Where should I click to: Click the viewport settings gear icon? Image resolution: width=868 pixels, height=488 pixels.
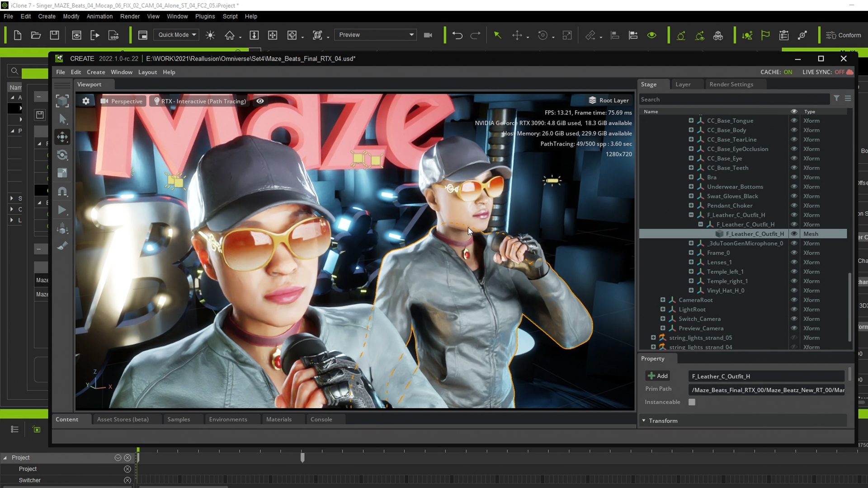pyautogui.click(x=86, y=101)
